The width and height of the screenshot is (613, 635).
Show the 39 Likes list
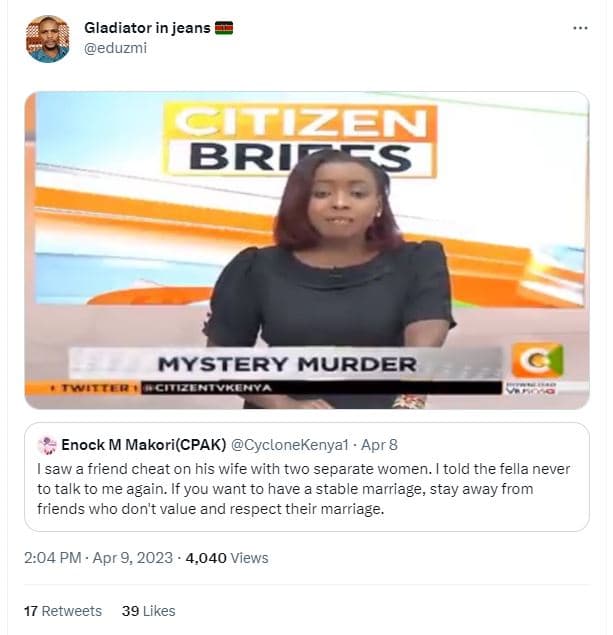149,611
